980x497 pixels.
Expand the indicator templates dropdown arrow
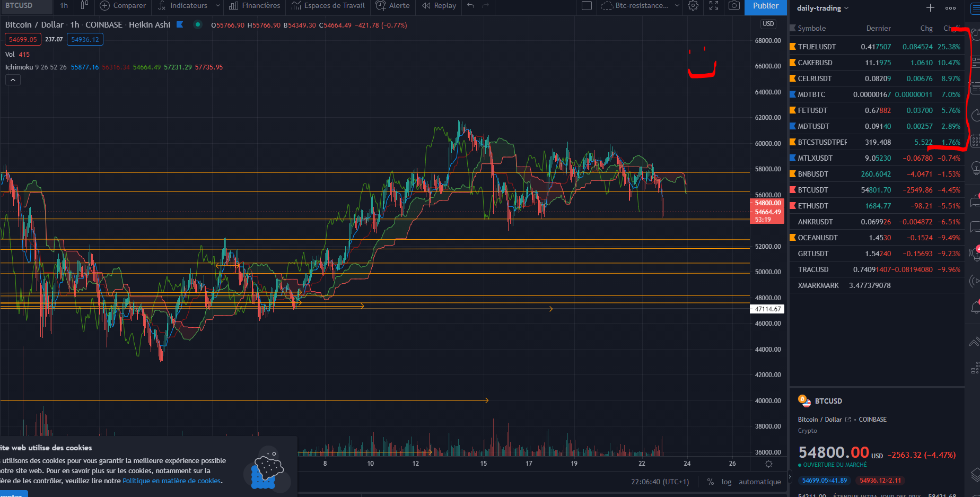point(217,6)
